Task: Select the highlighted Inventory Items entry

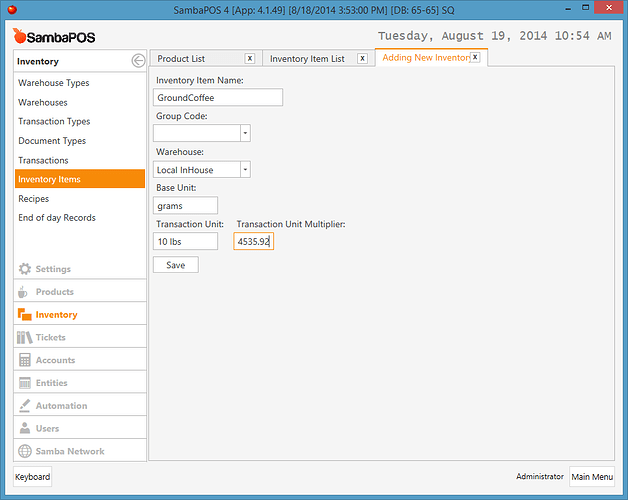Action: 80,179
